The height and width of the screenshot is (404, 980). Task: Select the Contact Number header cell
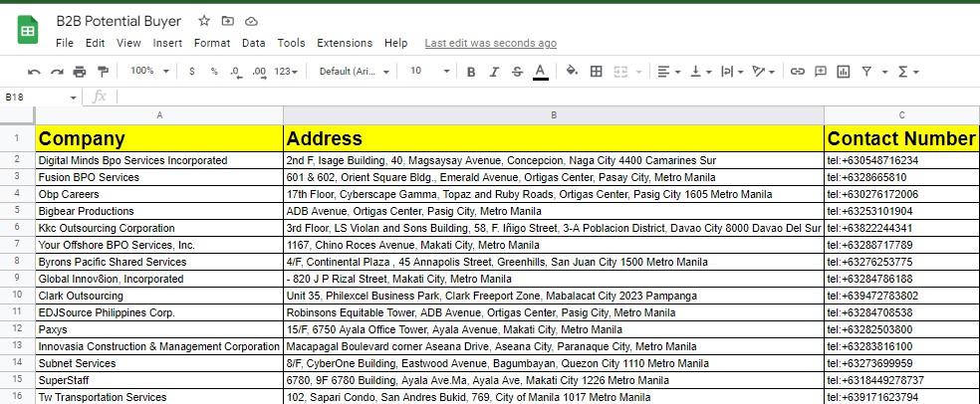pos(902,138)
